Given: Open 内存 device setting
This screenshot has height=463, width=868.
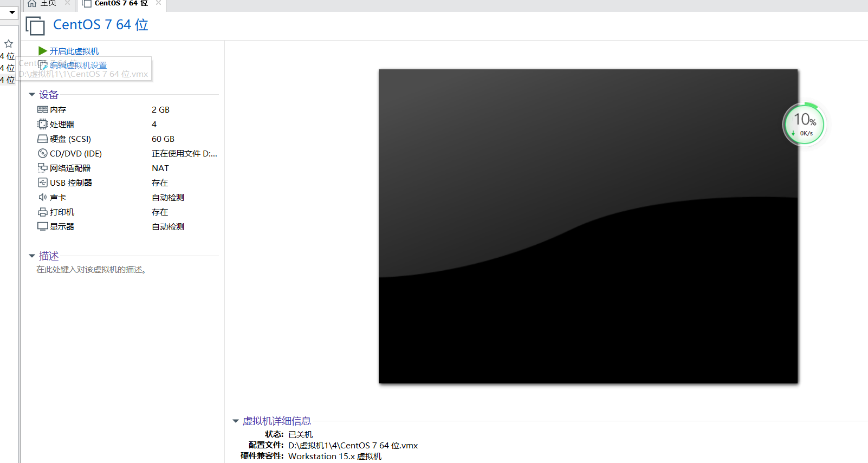Looking at the screenshot, I should [58, 109].
